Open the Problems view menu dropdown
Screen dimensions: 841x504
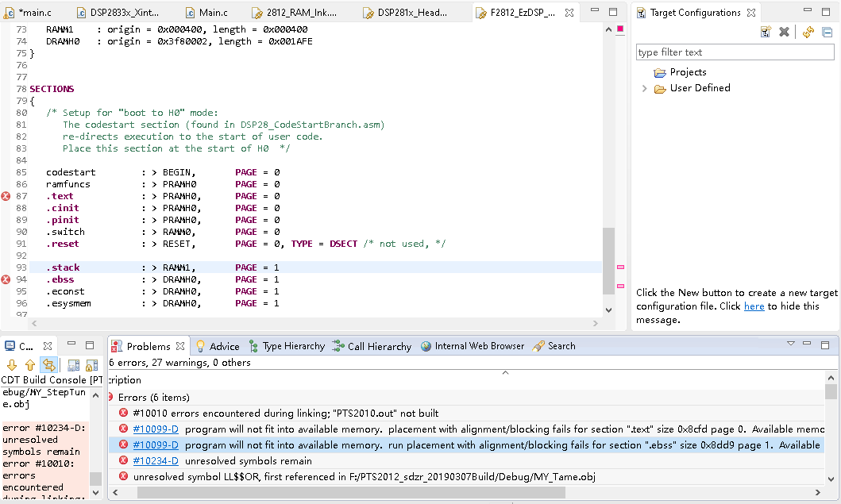pos(791,344)
